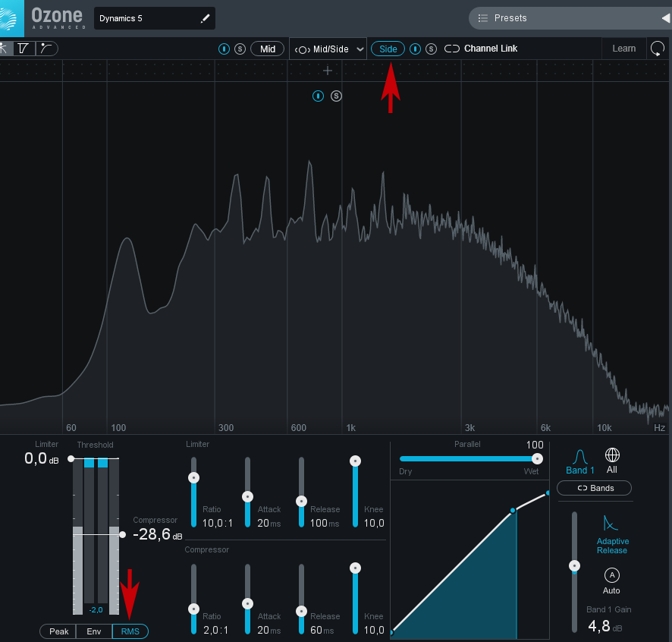Toggle band bypass under the crossover plus
The image size is (672, 642).
318,96
